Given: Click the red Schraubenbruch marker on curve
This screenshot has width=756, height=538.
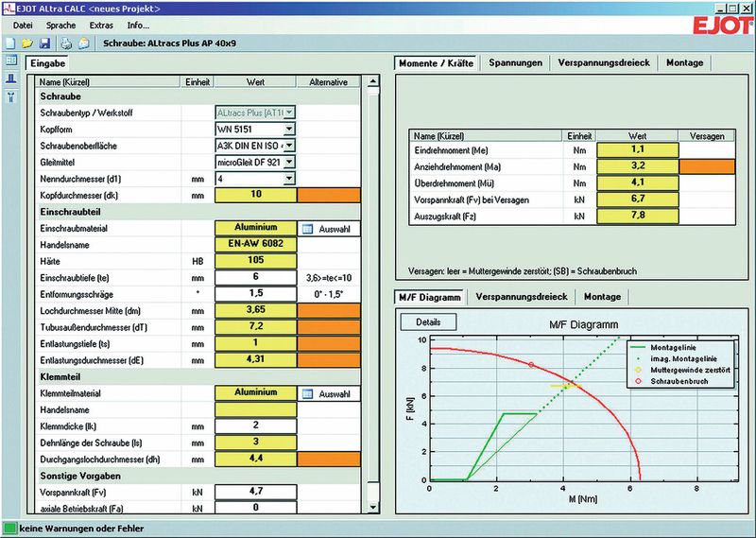Looking at the screenshot, I should [531, 365].
